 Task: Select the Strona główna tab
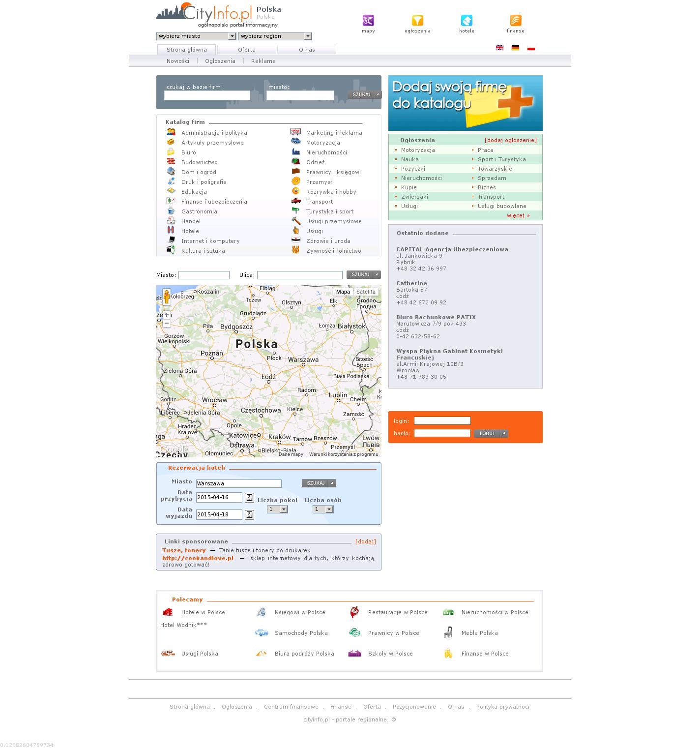coord(187,50)
